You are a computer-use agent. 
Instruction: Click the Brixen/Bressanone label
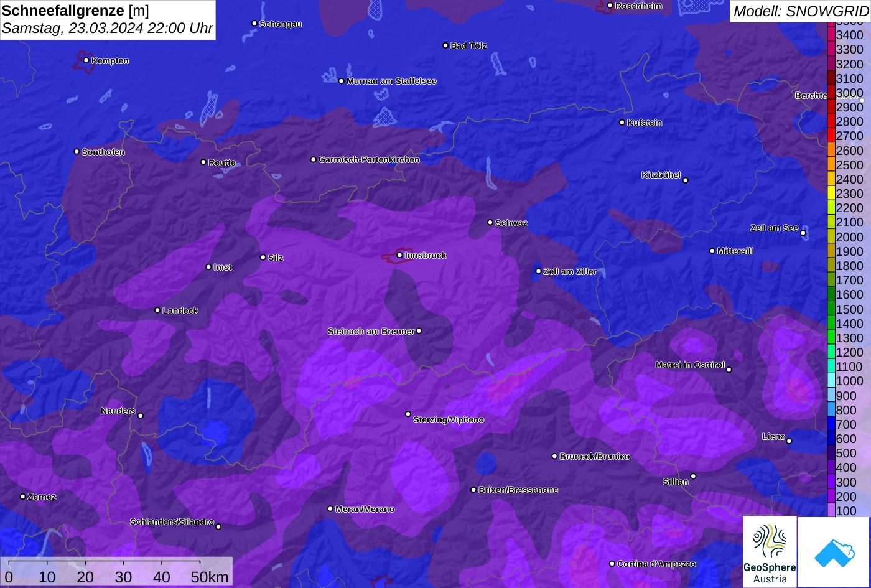click(x=518, y=490)
